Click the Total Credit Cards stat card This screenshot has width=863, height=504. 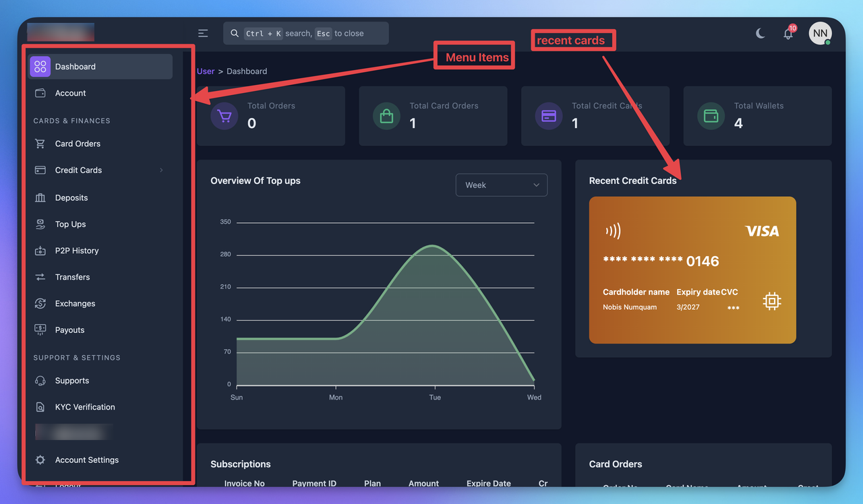click(595, 116)
